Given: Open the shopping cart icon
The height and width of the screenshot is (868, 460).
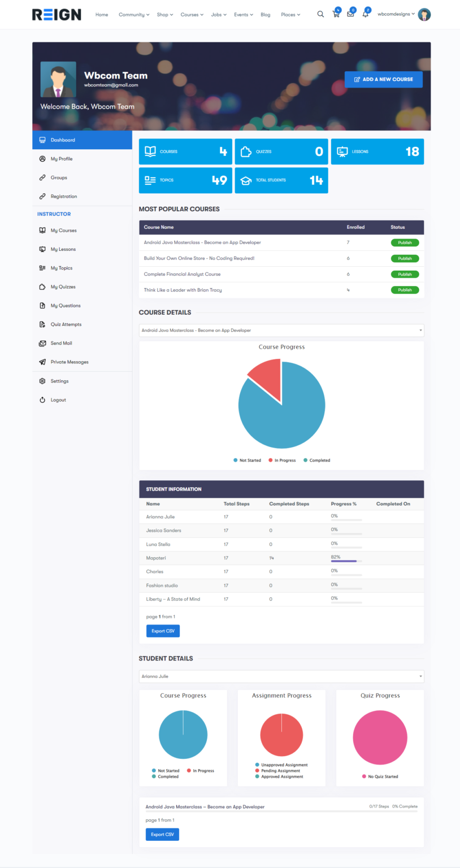Looking at the screenshot, I should click(x=336, y=16).
